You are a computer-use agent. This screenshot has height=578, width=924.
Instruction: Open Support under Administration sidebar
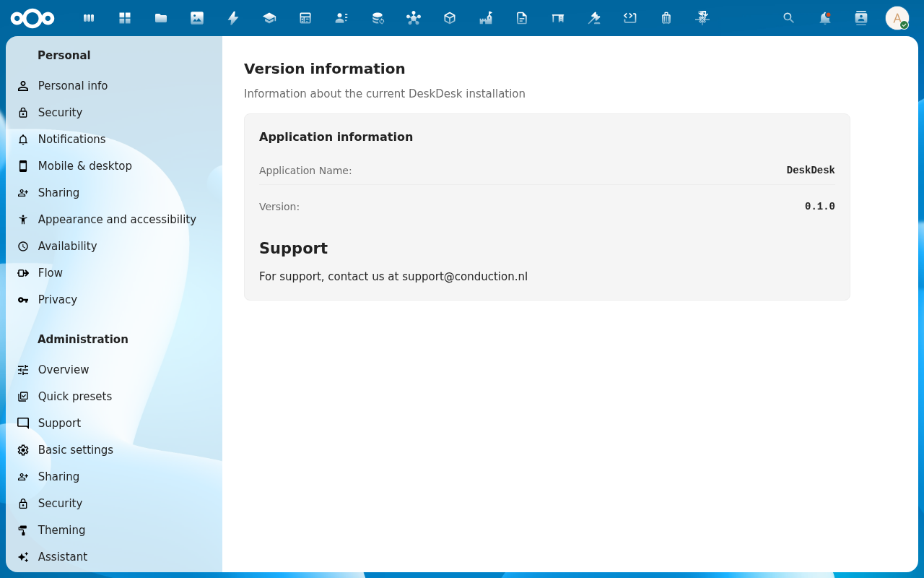114,423
